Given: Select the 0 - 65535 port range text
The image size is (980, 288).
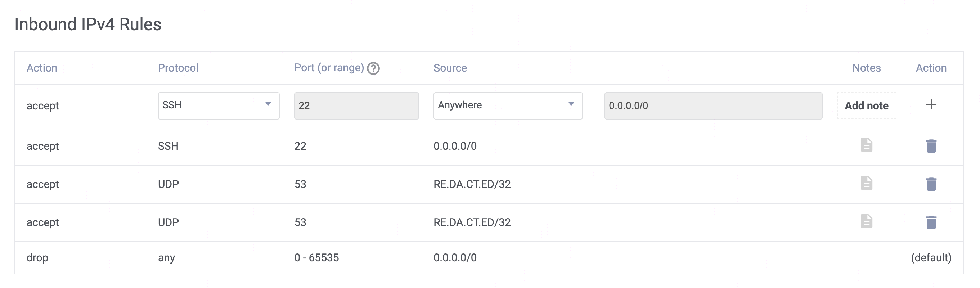Looking at the screenshot, I should pyautogui.click(x=316, y=257).
